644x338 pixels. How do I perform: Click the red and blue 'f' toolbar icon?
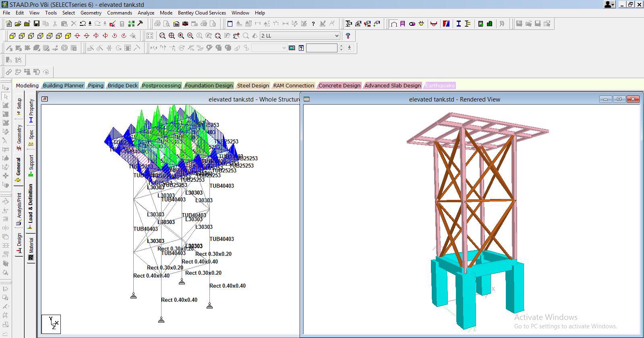tap(446, 24)
